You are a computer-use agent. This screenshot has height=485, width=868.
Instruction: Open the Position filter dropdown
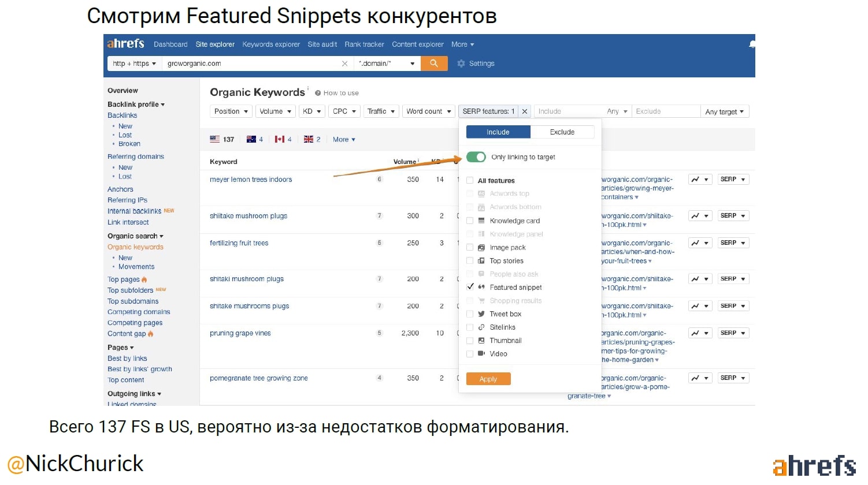[231, 111]
